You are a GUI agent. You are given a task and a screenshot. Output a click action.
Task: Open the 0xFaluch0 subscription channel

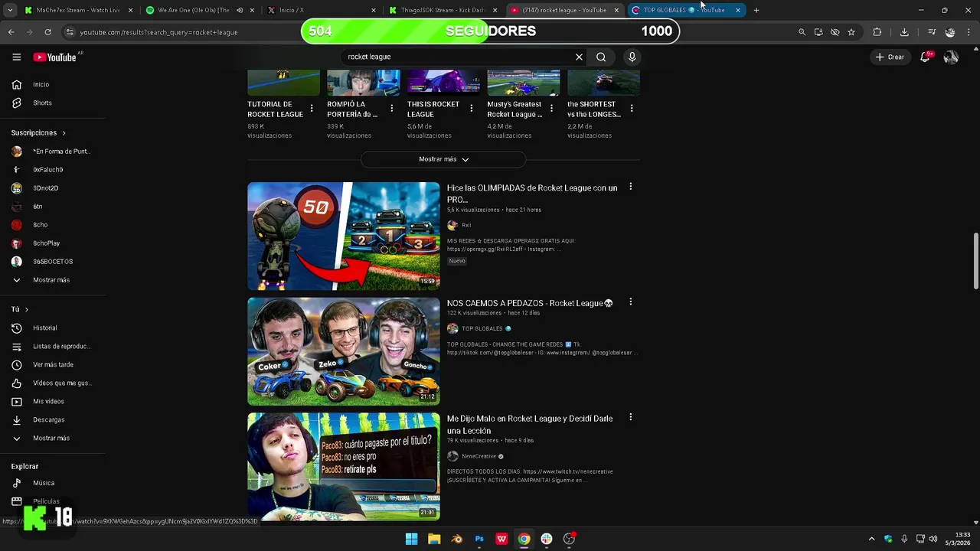coord(47,170)
